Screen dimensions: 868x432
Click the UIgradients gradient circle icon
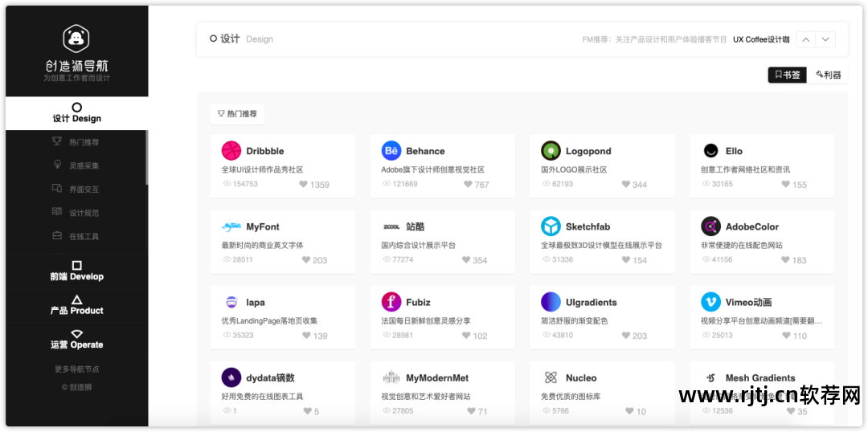tap(551, 302)
